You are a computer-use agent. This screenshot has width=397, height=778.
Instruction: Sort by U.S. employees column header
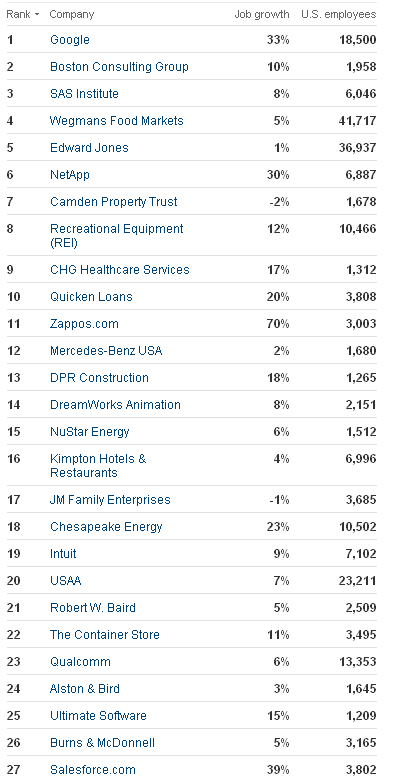point(338,14)
